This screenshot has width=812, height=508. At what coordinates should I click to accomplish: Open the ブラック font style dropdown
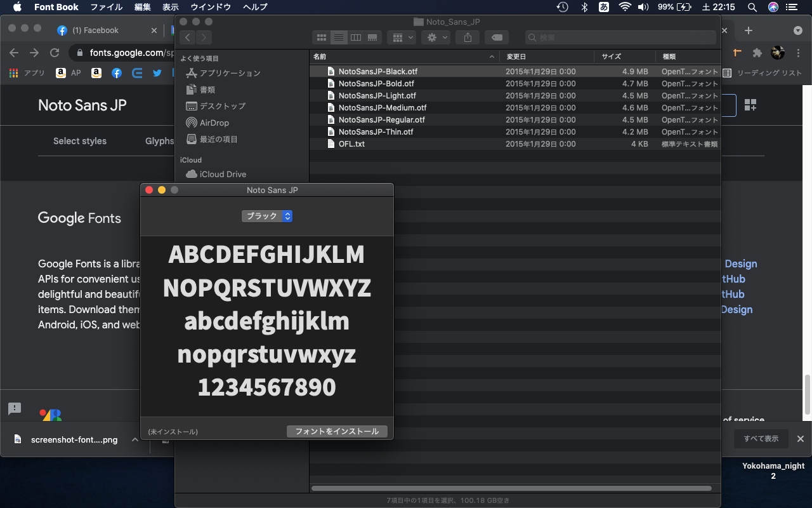click(267, 216)
